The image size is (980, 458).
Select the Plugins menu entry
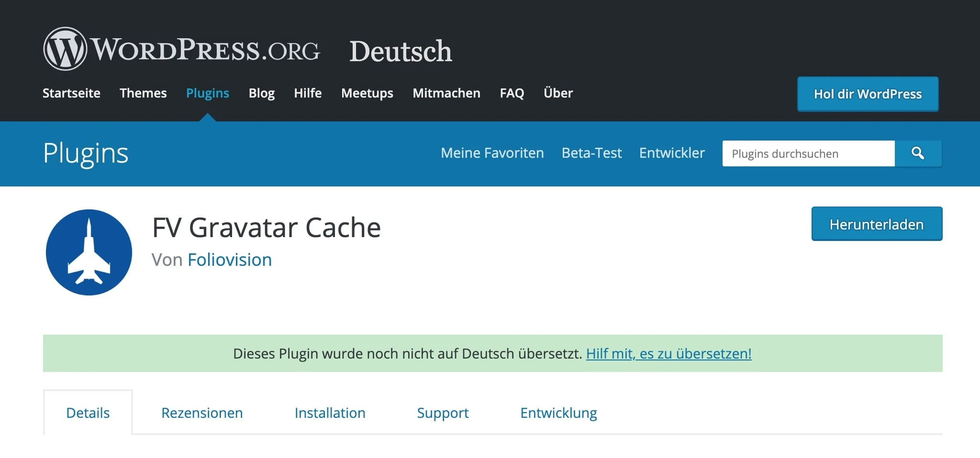[x=207, y=93]
